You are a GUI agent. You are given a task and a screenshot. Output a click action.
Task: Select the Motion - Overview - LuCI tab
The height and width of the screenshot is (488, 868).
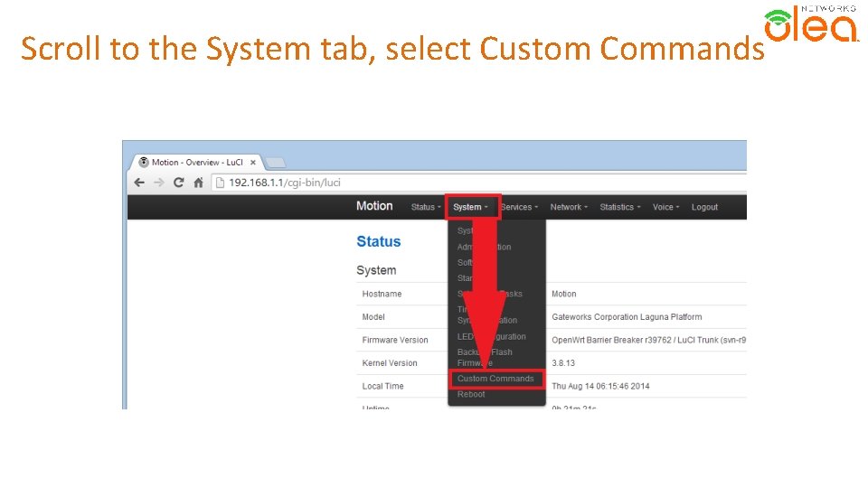[x=196, y=162]
